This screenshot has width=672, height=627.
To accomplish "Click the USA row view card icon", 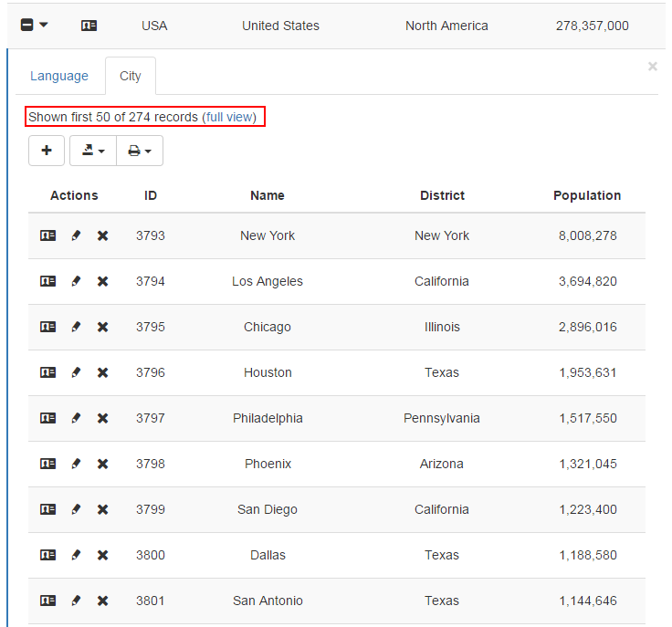I will click(x=89, y=26).
